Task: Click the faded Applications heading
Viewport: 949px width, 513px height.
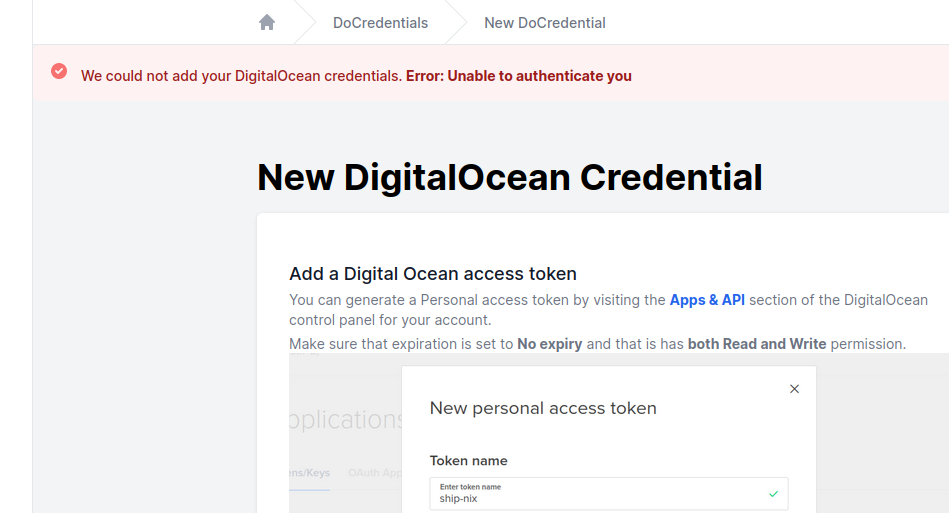Action: (346, 419)
